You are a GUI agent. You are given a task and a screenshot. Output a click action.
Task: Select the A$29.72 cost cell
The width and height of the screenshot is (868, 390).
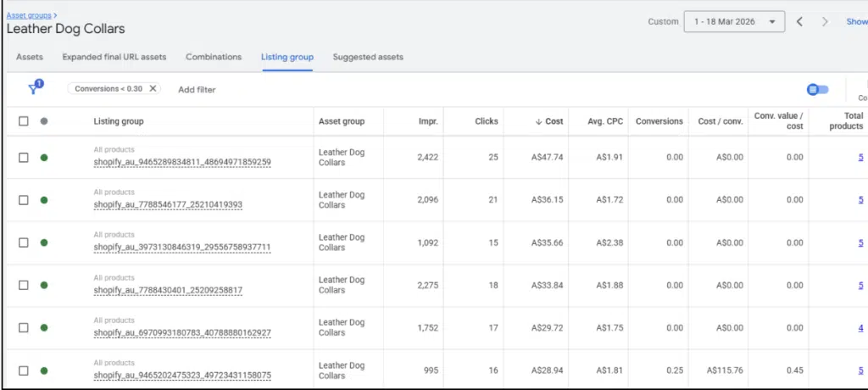(x=547, y=328)
